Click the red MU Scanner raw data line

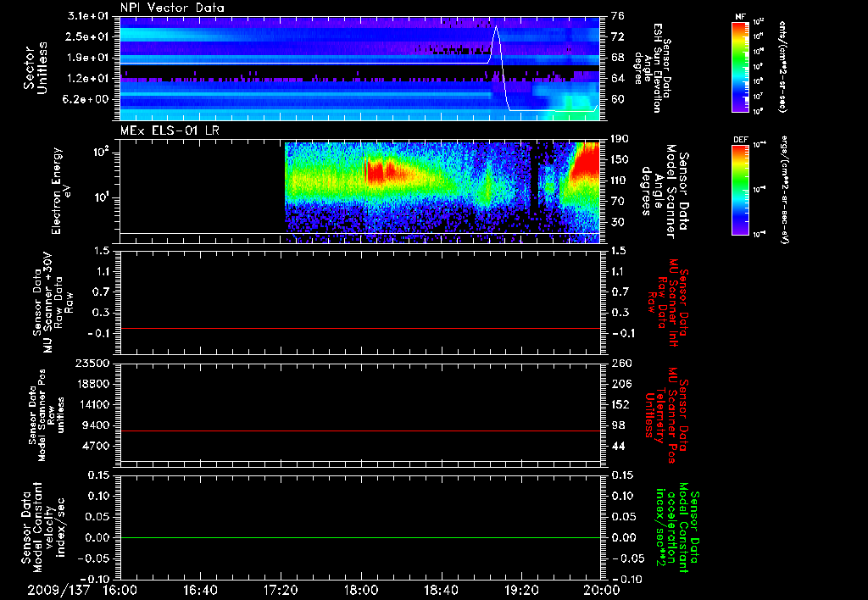click(x=360, y=328)
